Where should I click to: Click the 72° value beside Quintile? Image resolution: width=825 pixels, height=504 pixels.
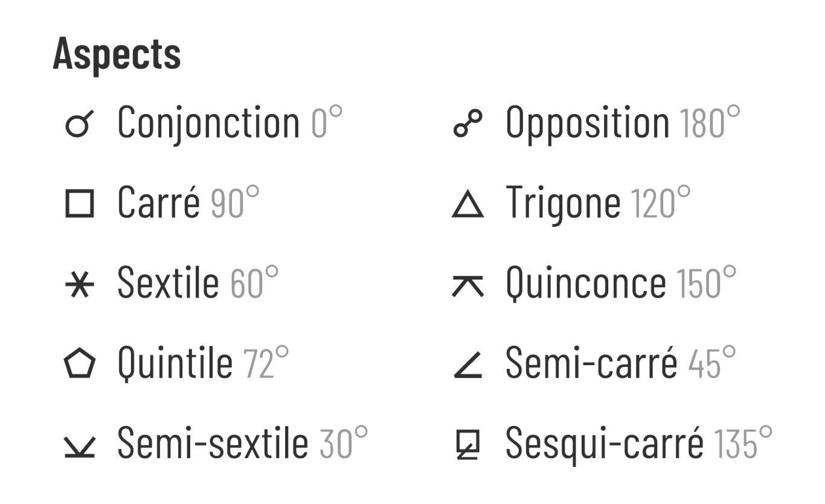click(266, 363)
